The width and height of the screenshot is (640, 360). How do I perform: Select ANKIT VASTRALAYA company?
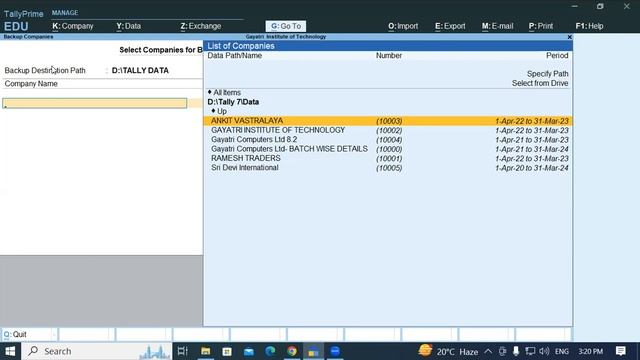pos(388,121)
